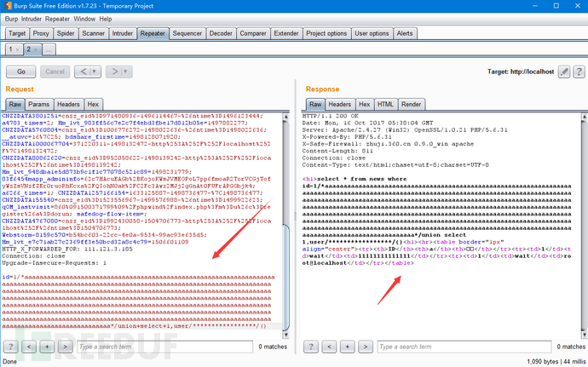The image size is (588, 367).
Task: Click the Burp Suite title bar logo
Action: (8, 6)
